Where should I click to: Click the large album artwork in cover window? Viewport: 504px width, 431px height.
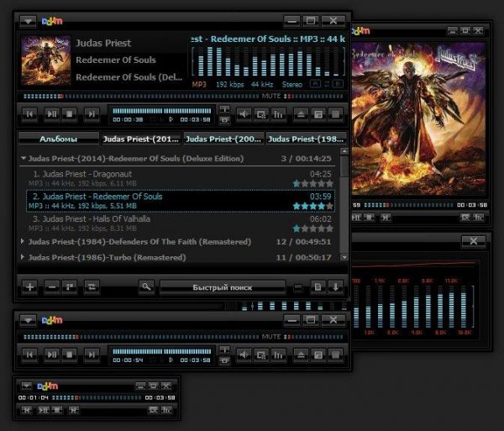click(x=418, y=118)
